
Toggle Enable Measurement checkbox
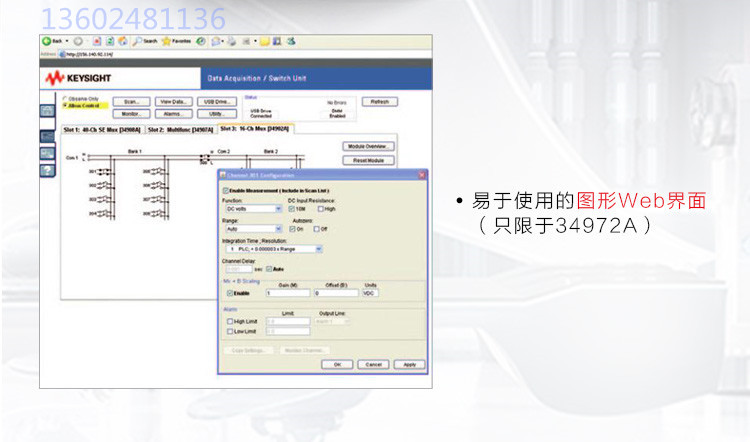[226, 191]
